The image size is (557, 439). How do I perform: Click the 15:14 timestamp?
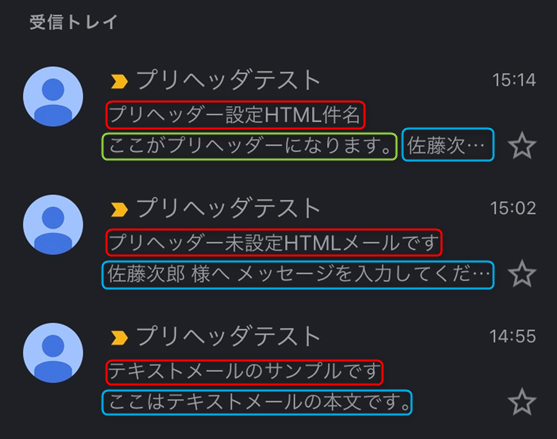point(514,80)
